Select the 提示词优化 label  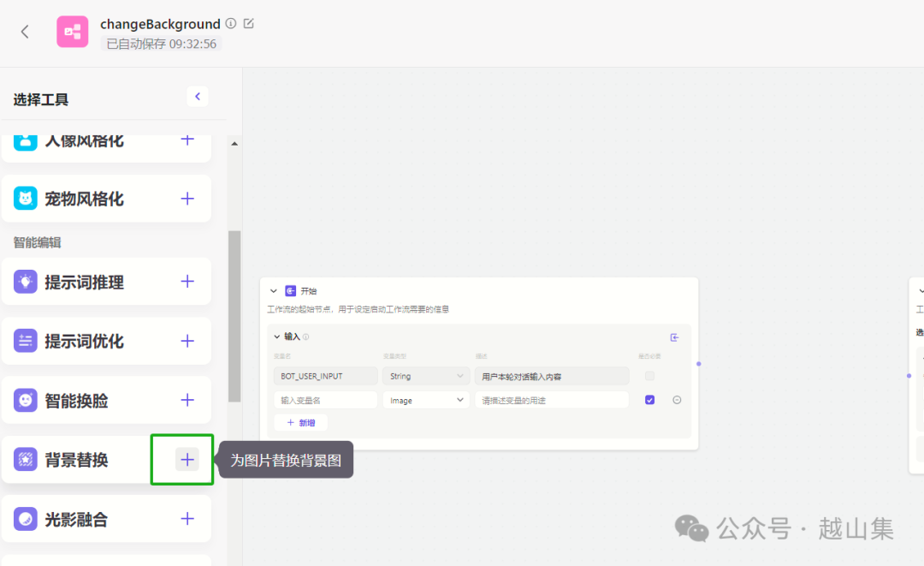[x=84, y=342]
